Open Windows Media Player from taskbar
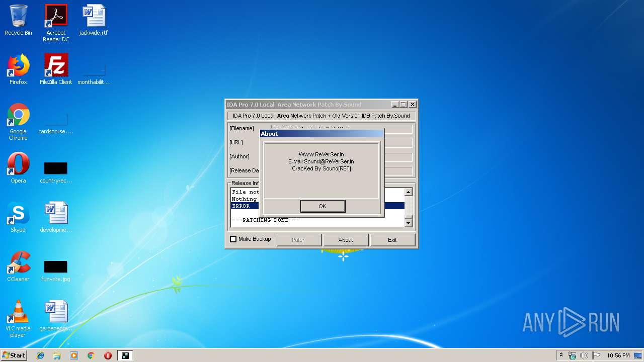Viewport: 644px width, 362px height. tap(74, 355)
